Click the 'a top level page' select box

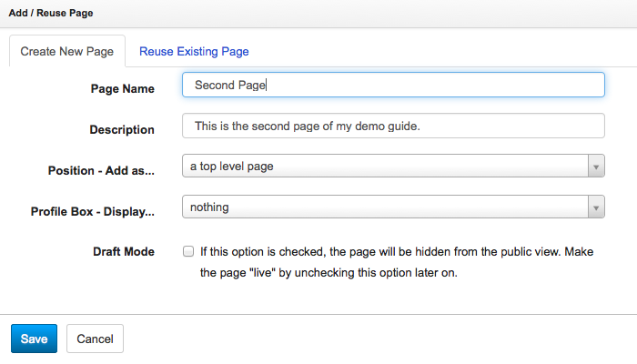pos(393,166)
